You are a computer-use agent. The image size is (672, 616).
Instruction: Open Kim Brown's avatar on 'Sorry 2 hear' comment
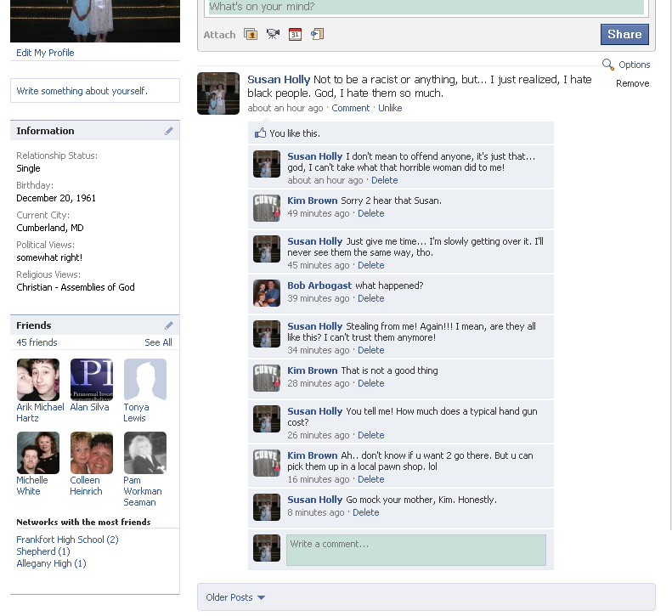point(267,208)
